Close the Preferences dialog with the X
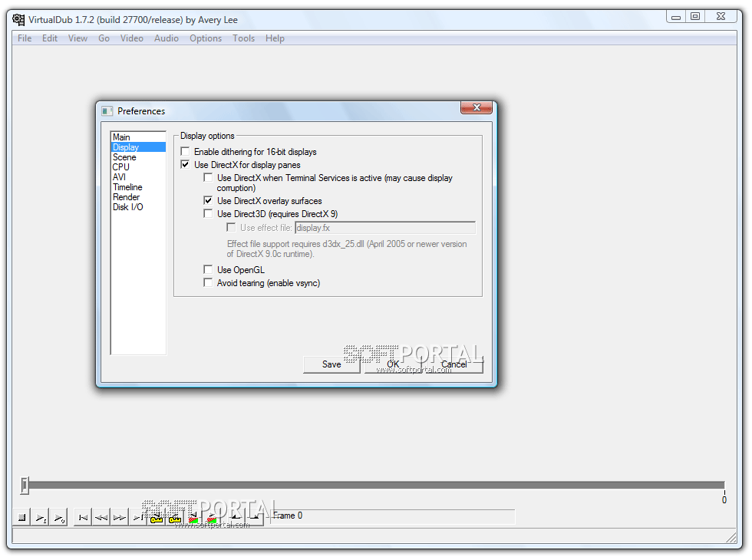752x560 pixels. 477,108
